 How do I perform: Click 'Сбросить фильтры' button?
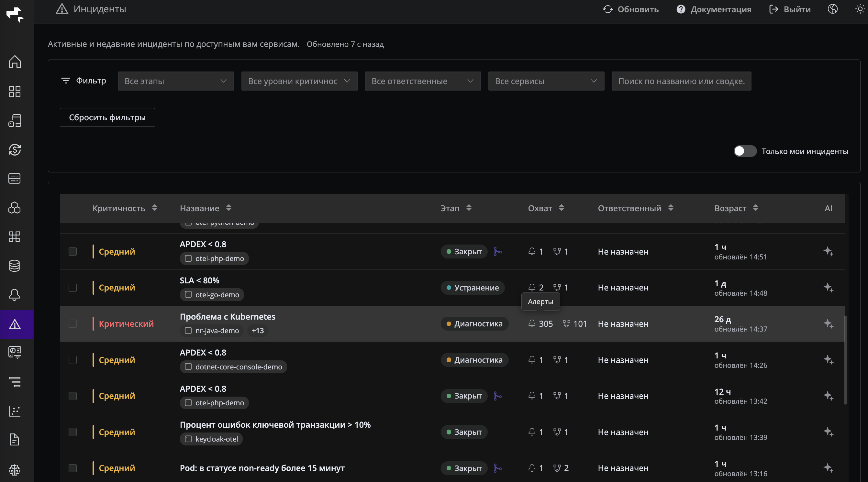(x=107, y=117)
